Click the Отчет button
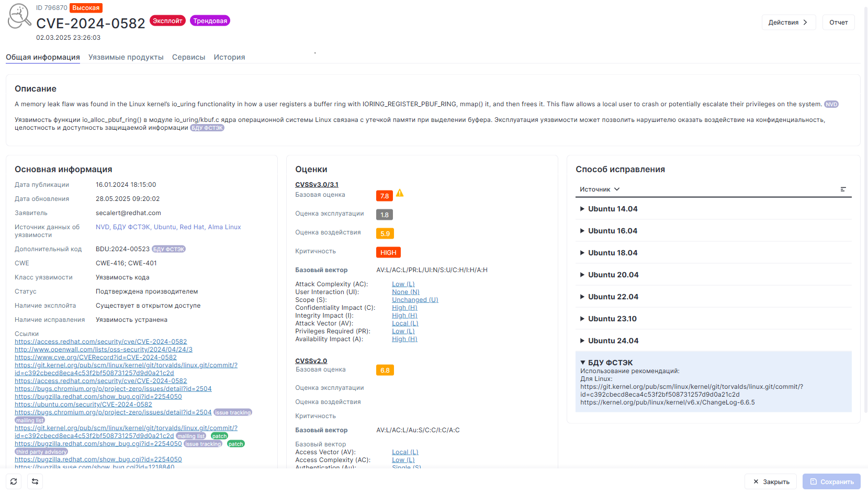 (839, 23)
